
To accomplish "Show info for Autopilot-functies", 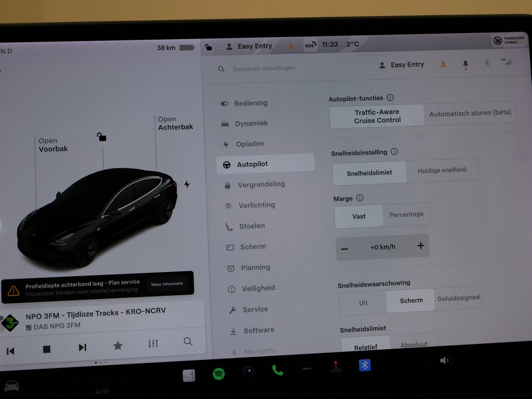I will [x=390, y=98].
